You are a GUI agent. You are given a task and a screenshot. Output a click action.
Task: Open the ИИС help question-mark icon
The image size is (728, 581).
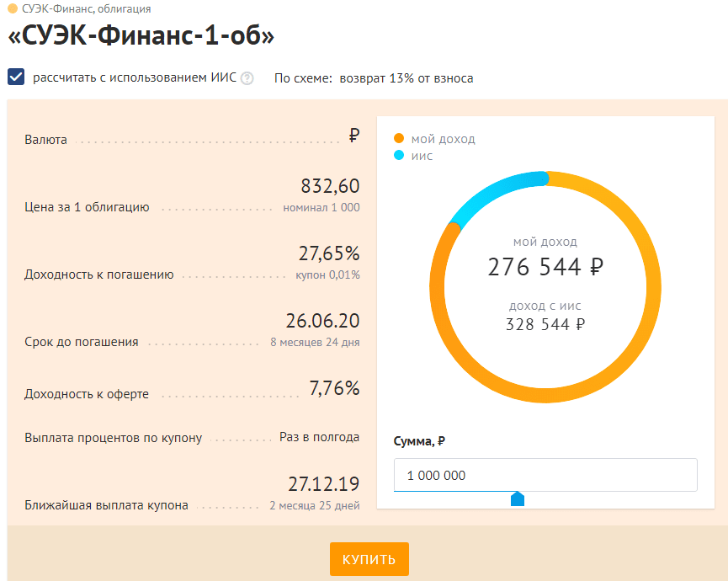247,78
